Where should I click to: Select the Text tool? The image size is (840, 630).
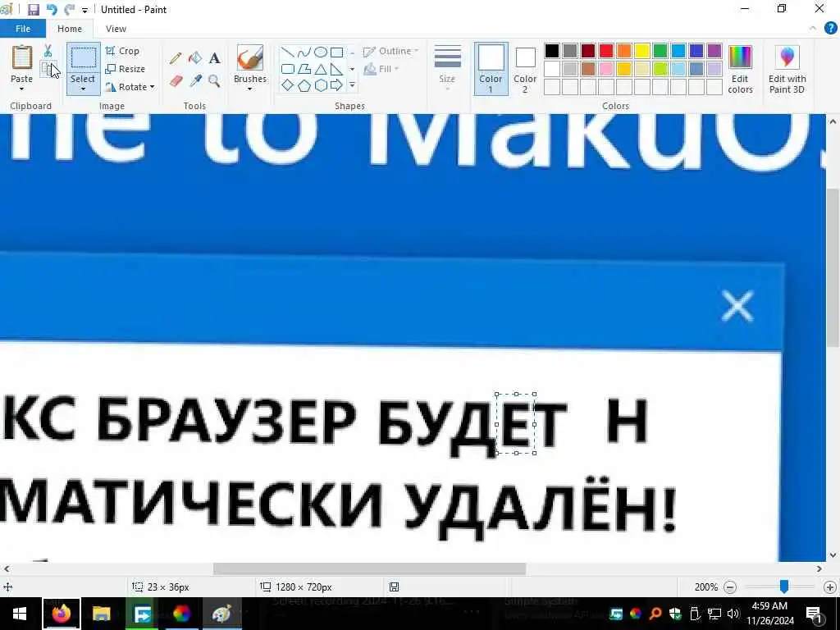214,58
